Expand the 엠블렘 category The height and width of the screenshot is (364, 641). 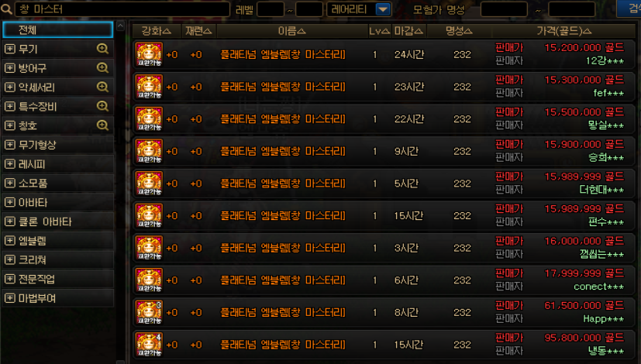pyautogui.click(x=10, y=241)
